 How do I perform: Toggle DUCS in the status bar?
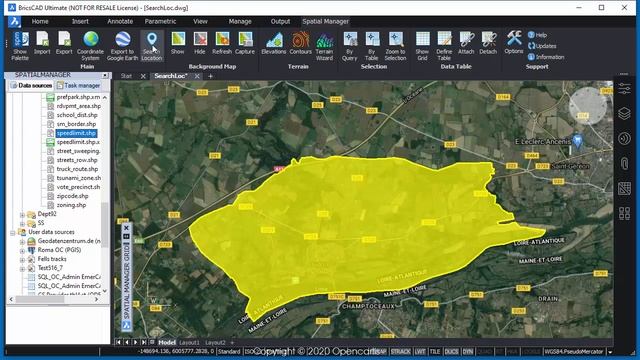[x=451, y=351]
